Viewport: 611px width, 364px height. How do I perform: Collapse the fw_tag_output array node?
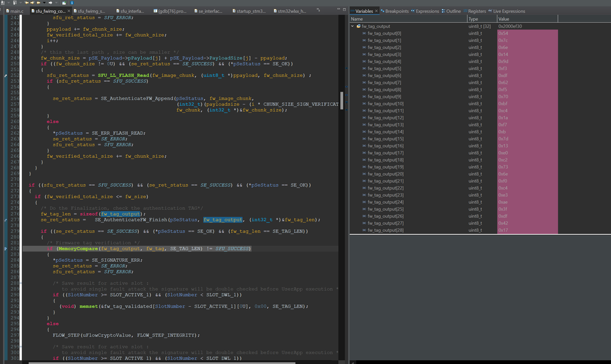click(x=352, y=26)
